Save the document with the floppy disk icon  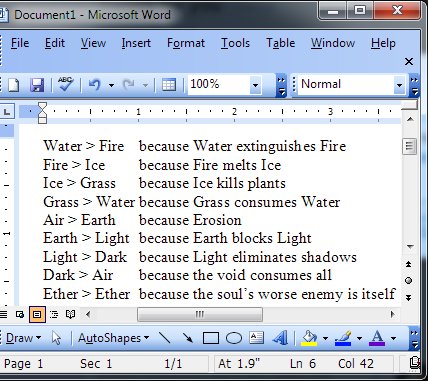coord(37,85)
